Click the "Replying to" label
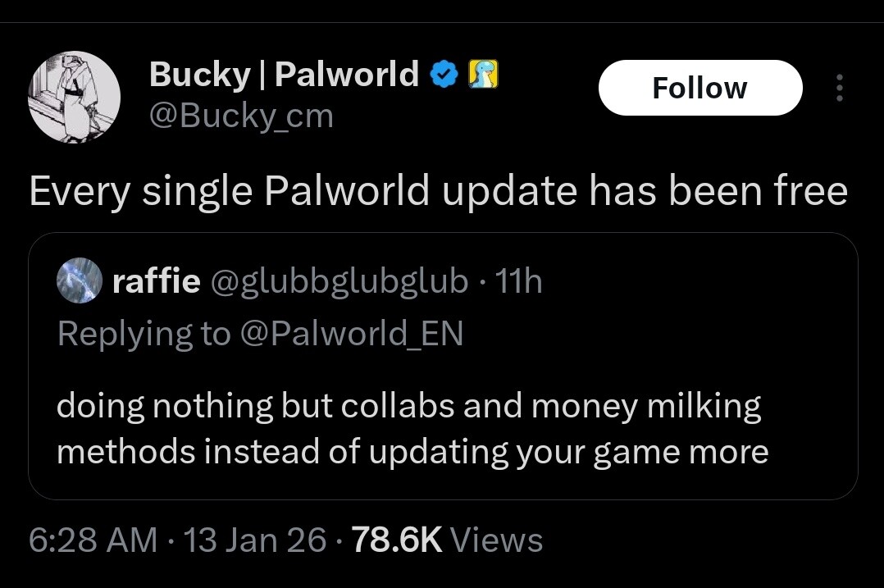Viewport: 884px width, 588px height. click(144, 333)
